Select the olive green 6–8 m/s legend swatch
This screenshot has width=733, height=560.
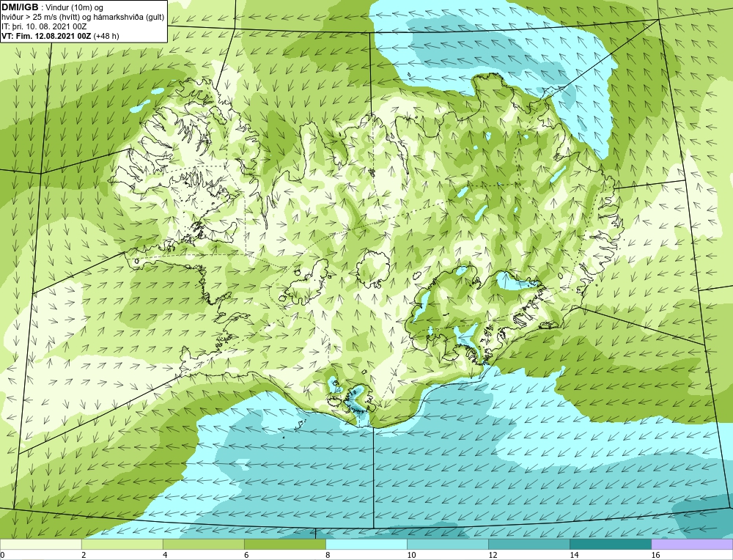pos(284,544)
